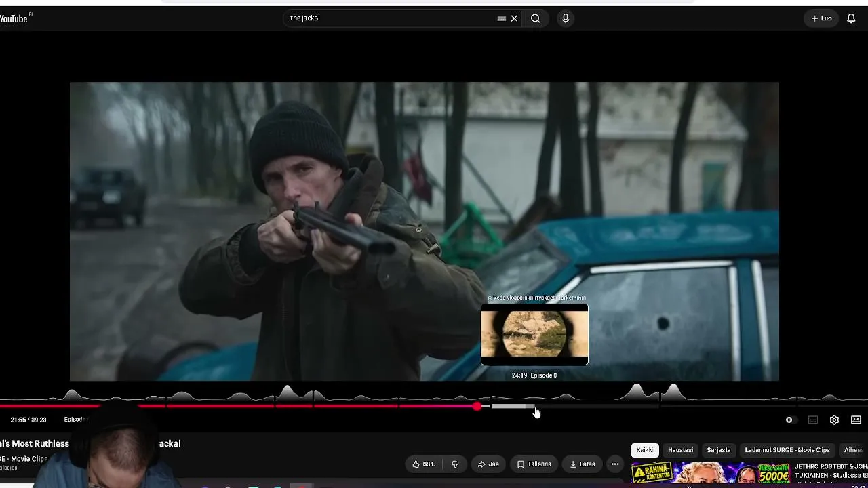
Task: Open the YouTube home logo
Action: point(16,18)
